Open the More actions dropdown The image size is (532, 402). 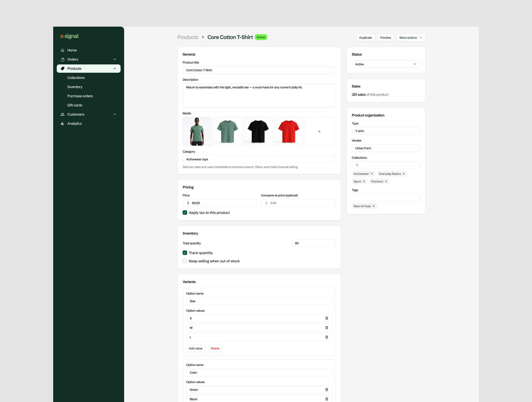click(411, 38)
